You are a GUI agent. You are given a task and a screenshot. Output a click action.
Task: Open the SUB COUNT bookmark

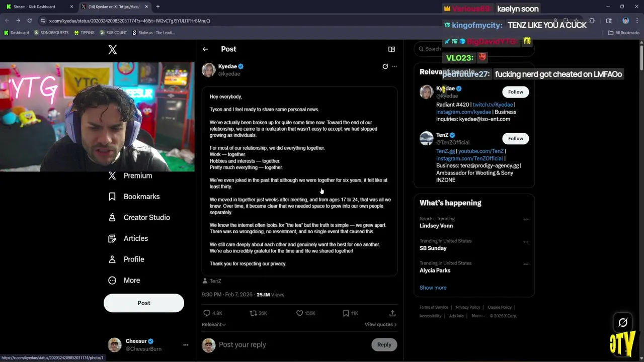(113, 33)
